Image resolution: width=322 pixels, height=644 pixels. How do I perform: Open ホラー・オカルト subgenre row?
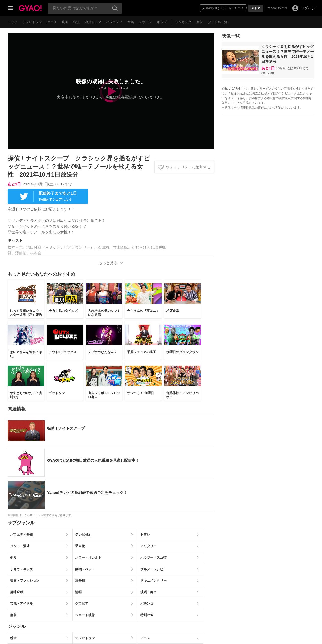tap(105, 557)
